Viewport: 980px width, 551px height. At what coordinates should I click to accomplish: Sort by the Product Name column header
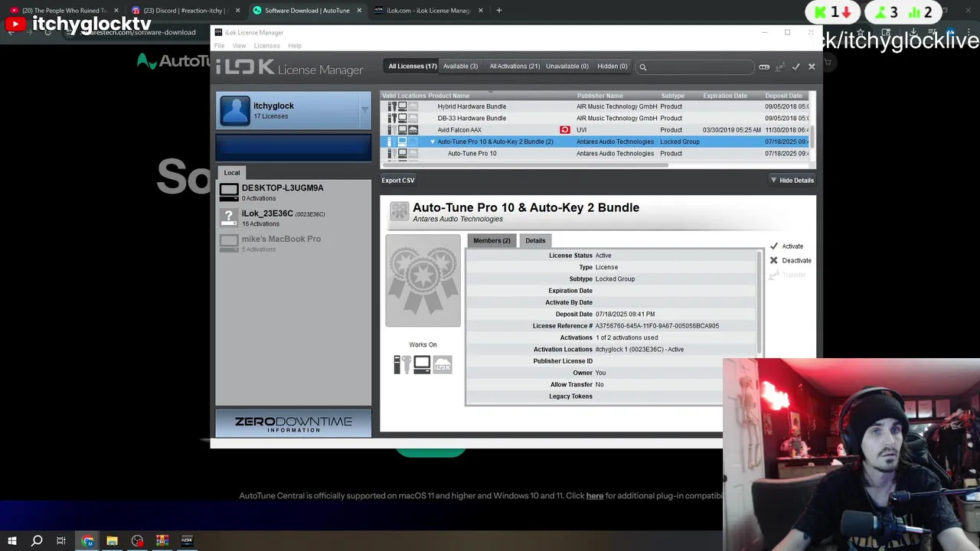(x=449, y=96)
